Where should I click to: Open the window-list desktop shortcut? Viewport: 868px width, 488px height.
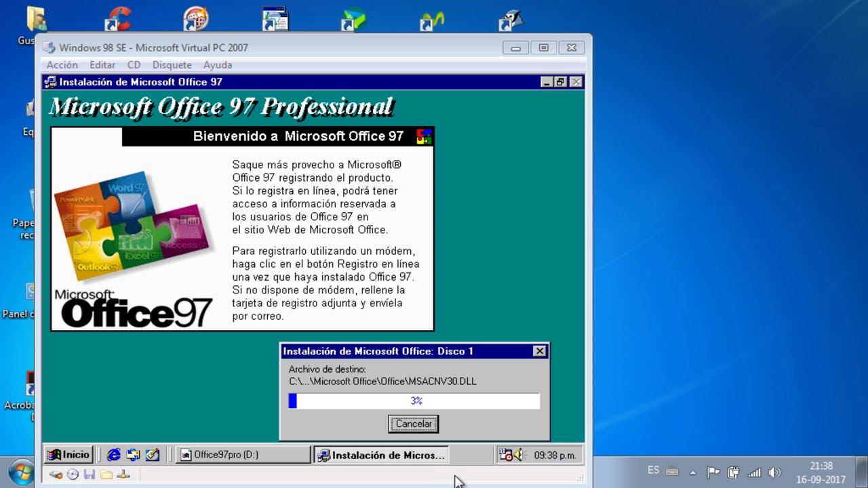pos(275,18)
